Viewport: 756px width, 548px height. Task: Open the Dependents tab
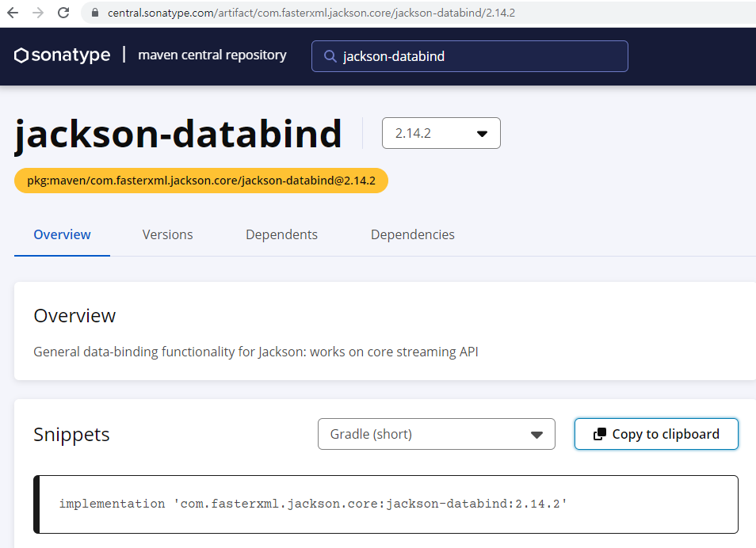pos(281,234)
